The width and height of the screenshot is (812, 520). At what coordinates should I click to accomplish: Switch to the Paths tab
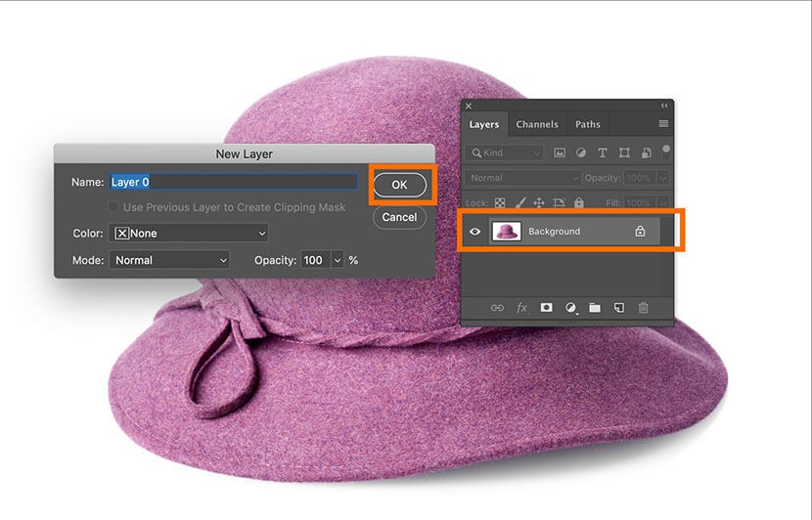[x=587, y=124]
